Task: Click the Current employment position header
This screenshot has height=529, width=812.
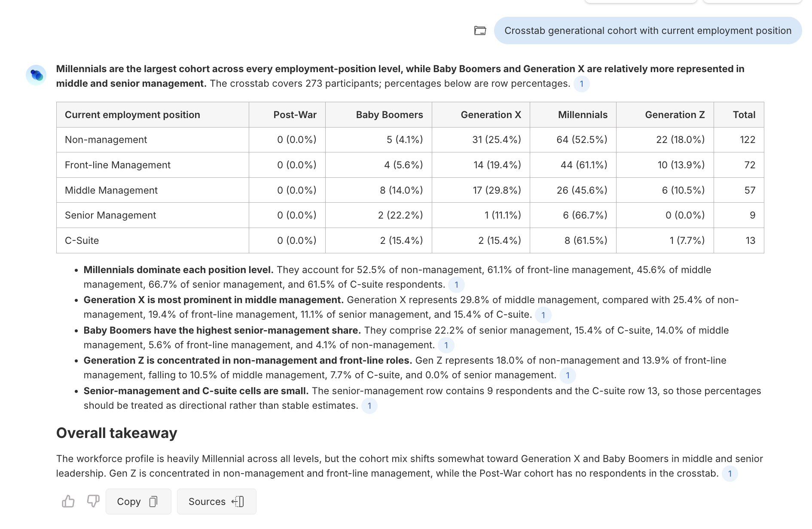Action: pyautogui.click(x=132, y=115)
